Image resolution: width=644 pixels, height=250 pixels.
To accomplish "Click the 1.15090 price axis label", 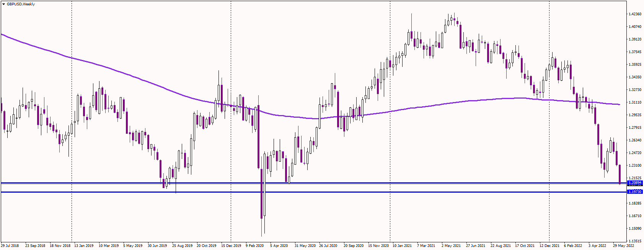I will coord(635,229).
